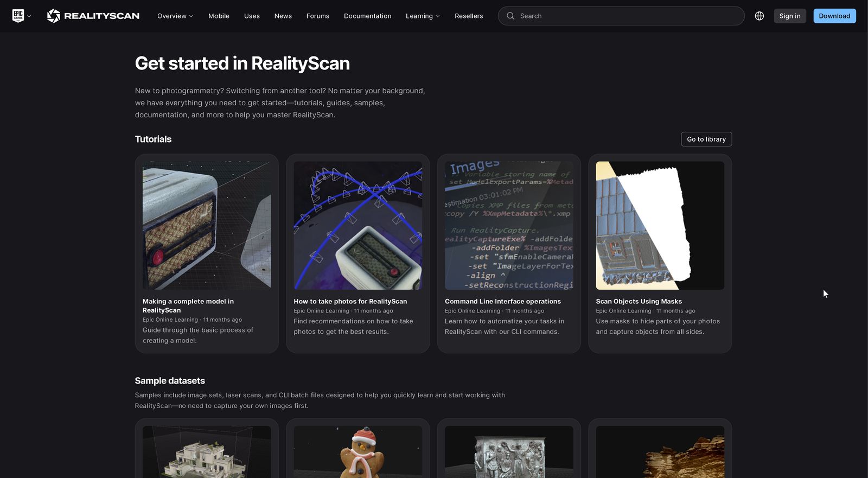Open Scan Objects Using Masks tutorial link
This screenshot has width=868, height=478.
pyautogui.click(x=639, y=301)
